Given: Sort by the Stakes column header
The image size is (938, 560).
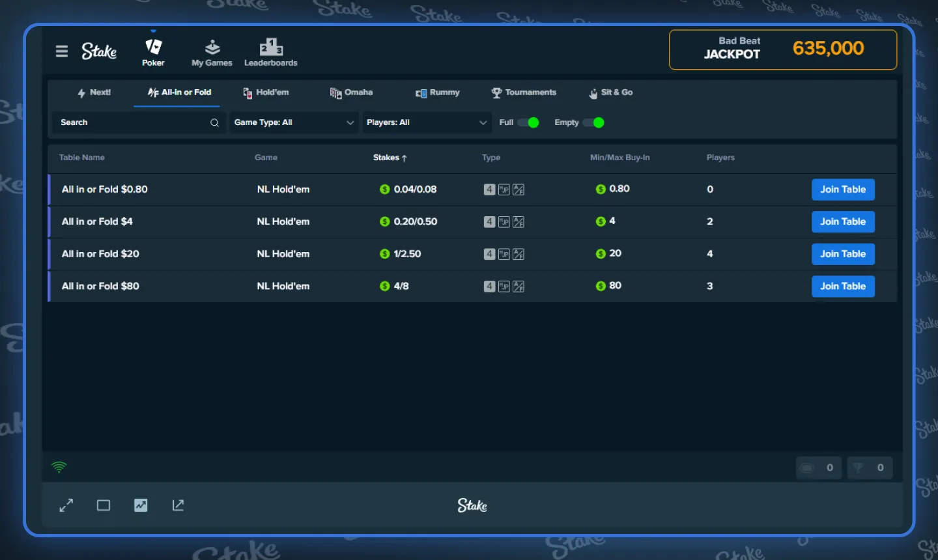Looking at the screenshot, I should click(390, 158).
